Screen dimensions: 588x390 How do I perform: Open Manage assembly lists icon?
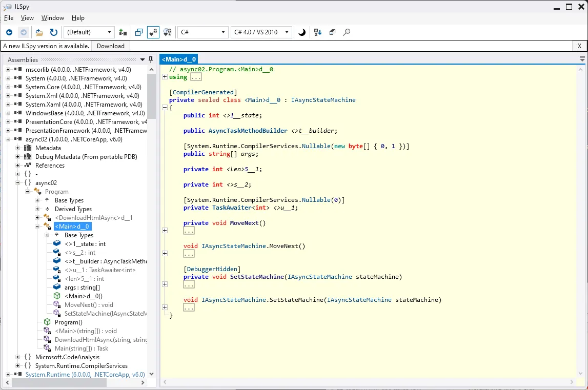point(123,32)
